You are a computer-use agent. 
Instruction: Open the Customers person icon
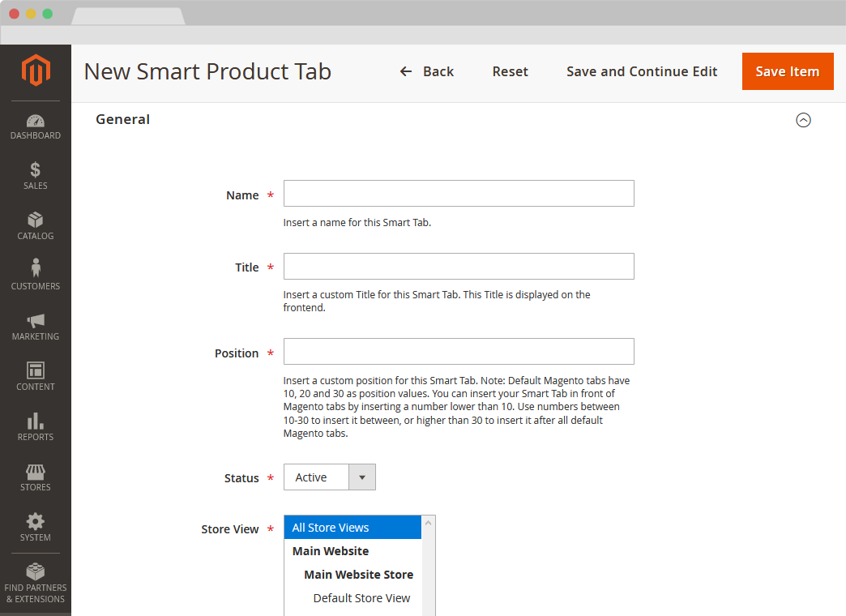36,268
